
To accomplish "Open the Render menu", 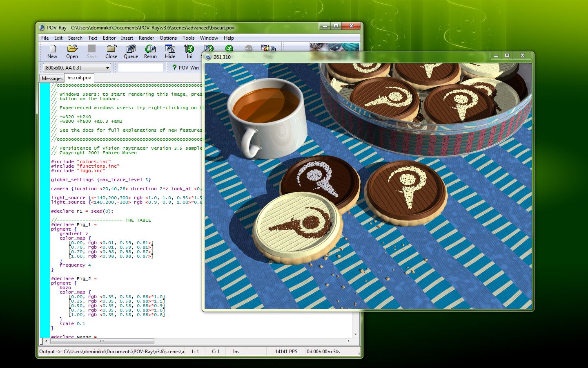I will pos(146,38).
